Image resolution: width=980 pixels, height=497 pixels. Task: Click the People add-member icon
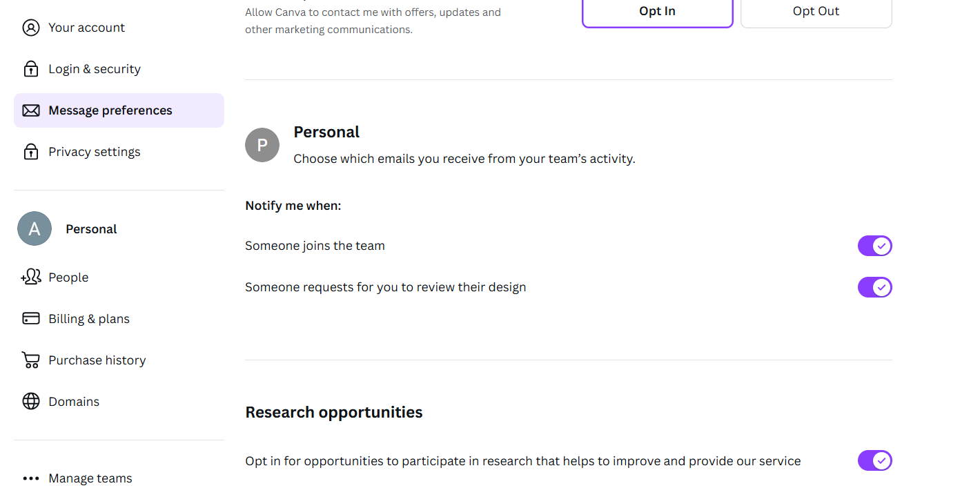pos(31,277)
